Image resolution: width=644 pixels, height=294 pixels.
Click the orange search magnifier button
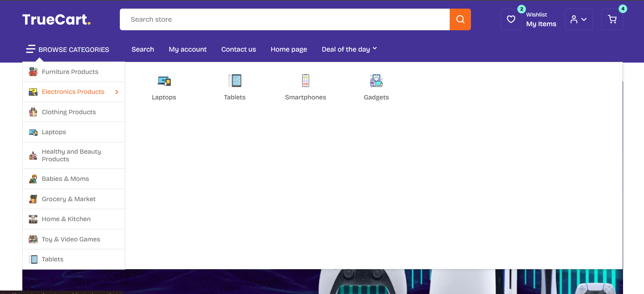coord(460,20)
